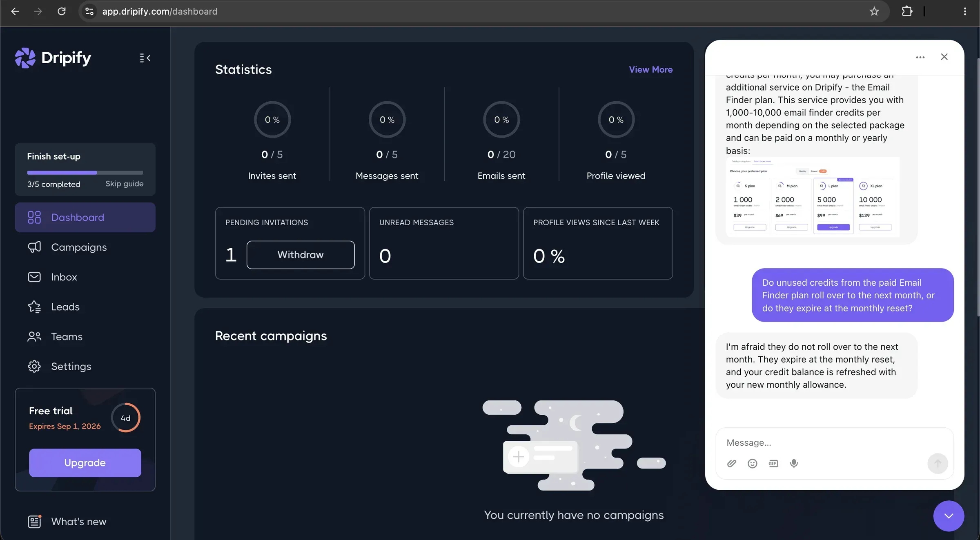Open the GIF picker in chat
Screen dimensions: 980x540
coord(773,463)
